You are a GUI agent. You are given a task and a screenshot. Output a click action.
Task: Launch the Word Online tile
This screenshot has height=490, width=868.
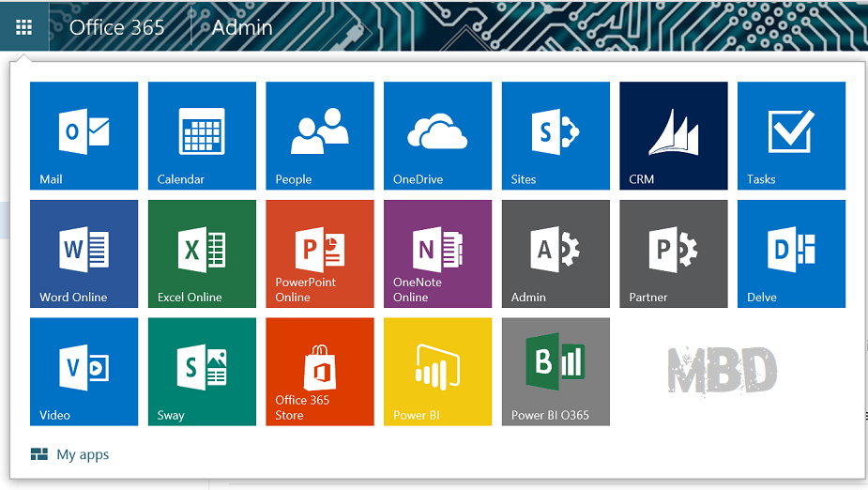[84, 253]
